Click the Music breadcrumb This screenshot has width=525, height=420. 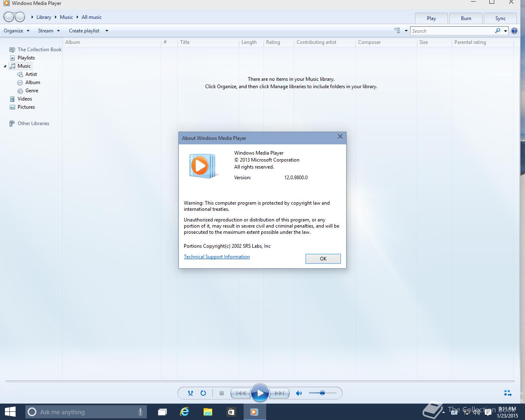[66, 17]
